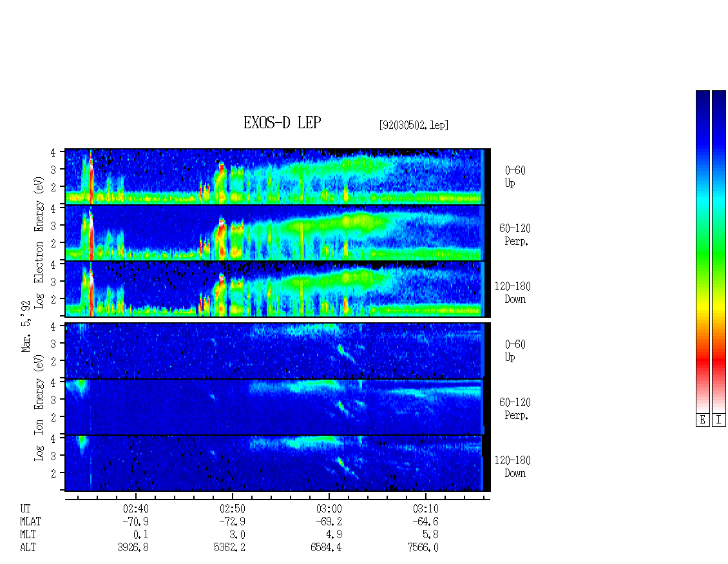This screenshot has height=564, width=728.
Task: Click the MLAT row label
Action: pos(31,521)
